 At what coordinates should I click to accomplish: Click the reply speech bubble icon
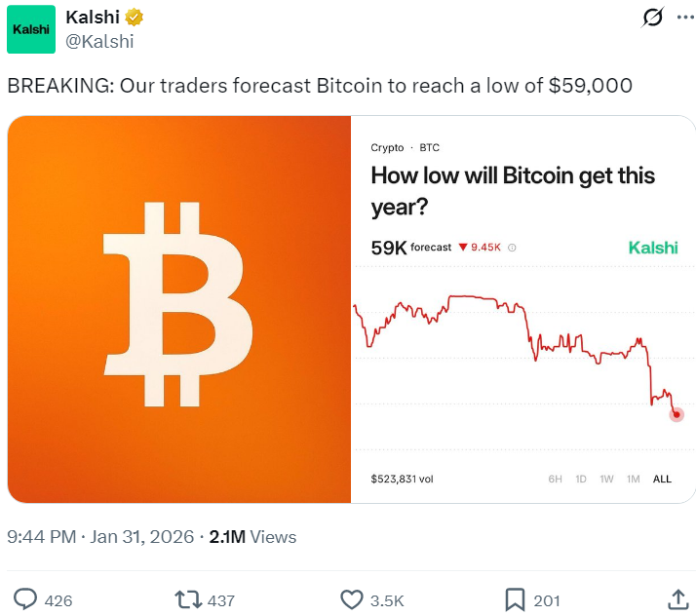[25, 599]
